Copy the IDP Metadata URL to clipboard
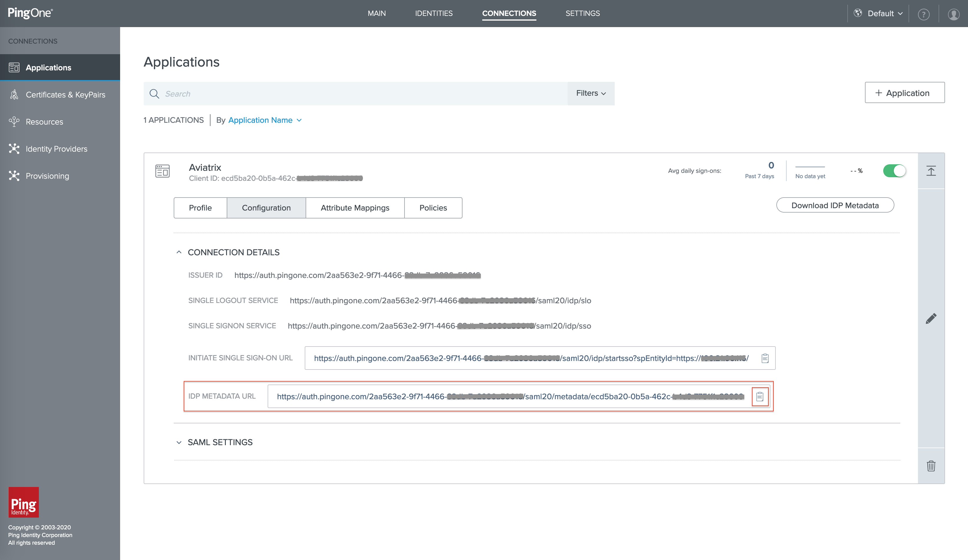 (760, 396)
